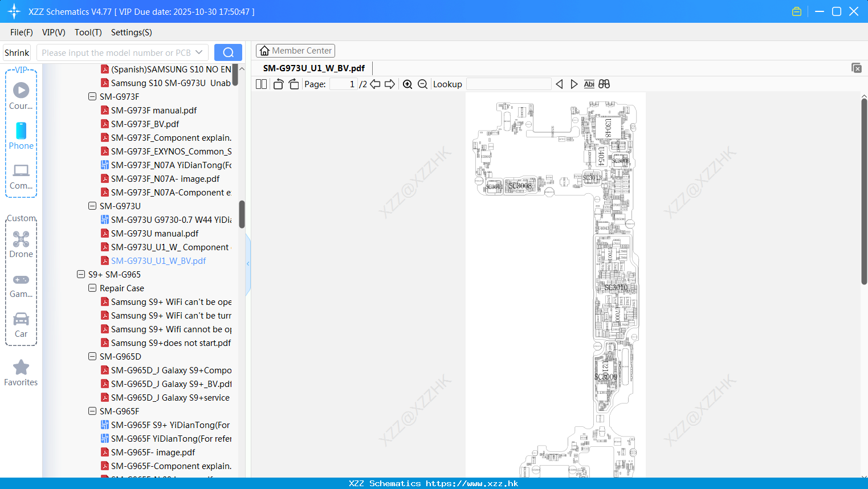Zoom in on the board view

(407, 84)
